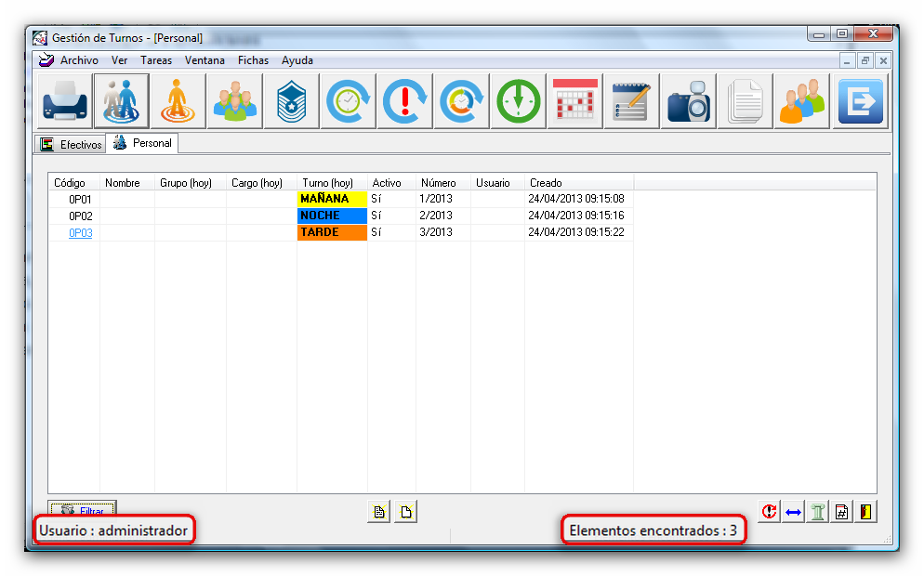Switch to the Efectivos tab

[71, 145]
